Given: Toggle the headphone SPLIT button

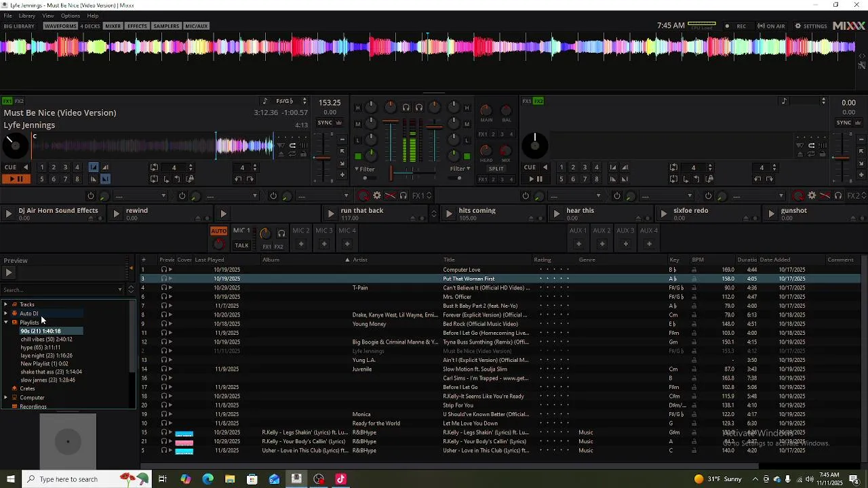Looking at the screenshot, I should coord(496,169).
